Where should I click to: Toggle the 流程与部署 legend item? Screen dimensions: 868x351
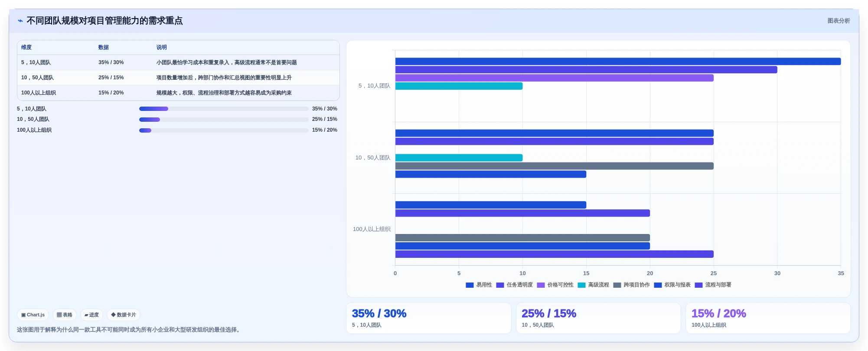[x=713, y=285]
